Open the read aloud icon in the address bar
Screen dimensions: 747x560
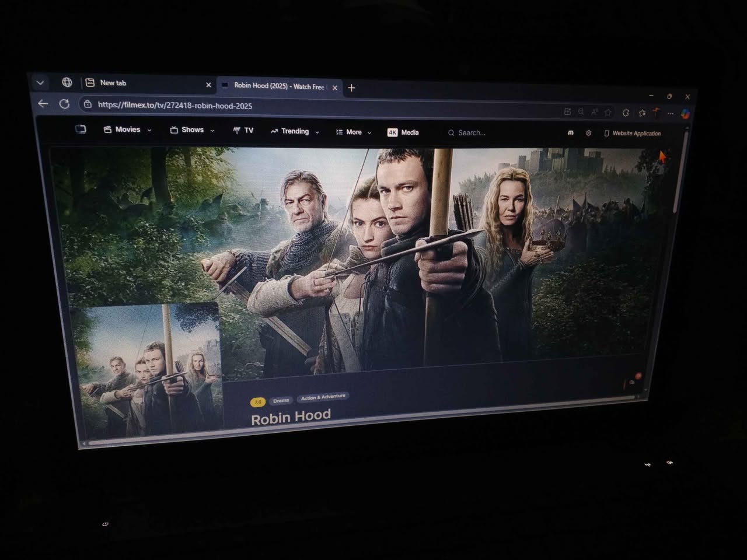click(594, 112)
